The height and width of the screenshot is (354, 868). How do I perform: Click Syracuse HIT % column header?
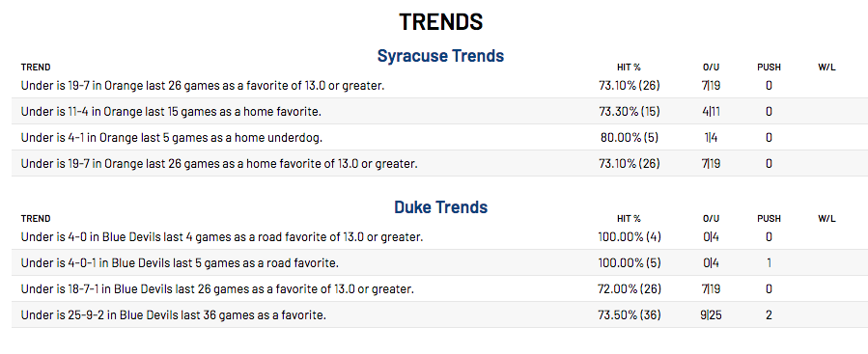click(x=629, y=68)
